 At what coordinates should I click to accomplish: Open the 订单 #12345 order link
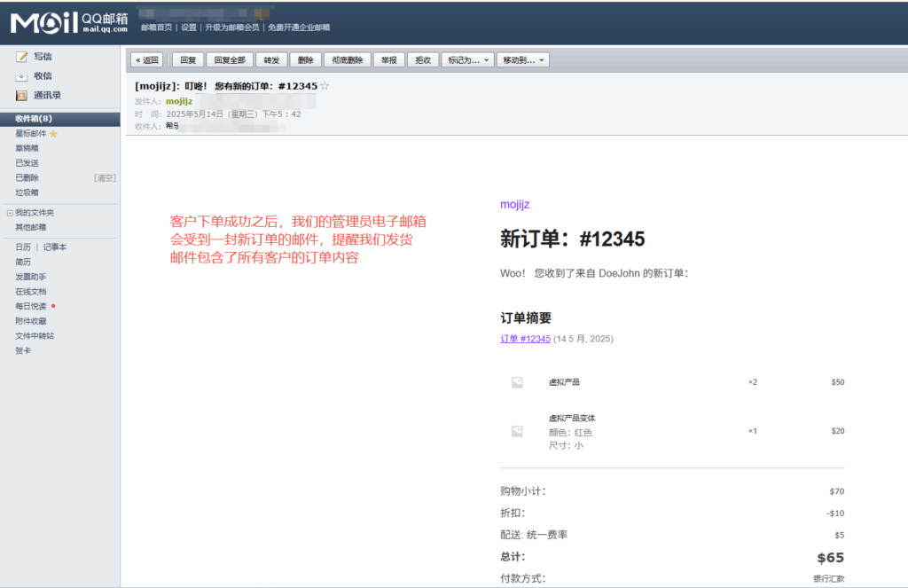525,339
